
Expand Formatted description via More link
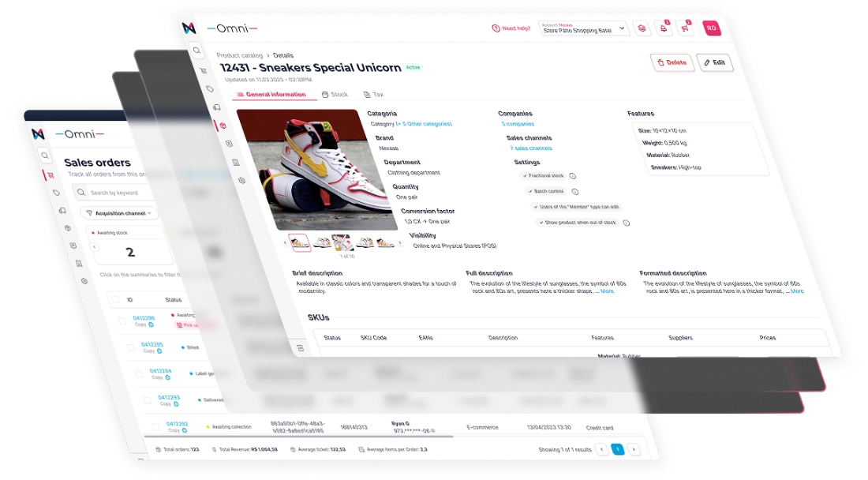[797, 291]
